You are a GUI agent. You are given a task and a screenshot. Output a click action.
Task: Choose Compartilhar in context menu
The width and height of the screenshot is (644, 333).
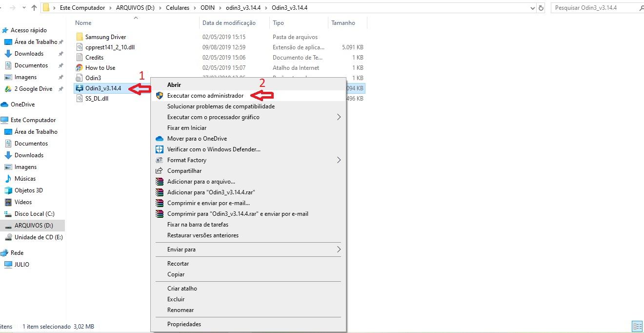(x=248, y=171)
